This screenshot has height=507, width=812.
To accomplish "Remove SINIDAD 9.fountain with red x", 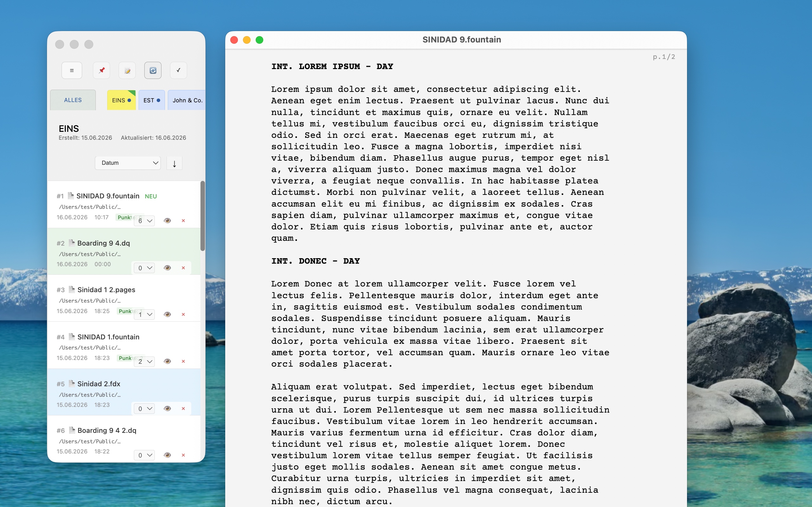I will pyautogui.click(x=183, y=221).
